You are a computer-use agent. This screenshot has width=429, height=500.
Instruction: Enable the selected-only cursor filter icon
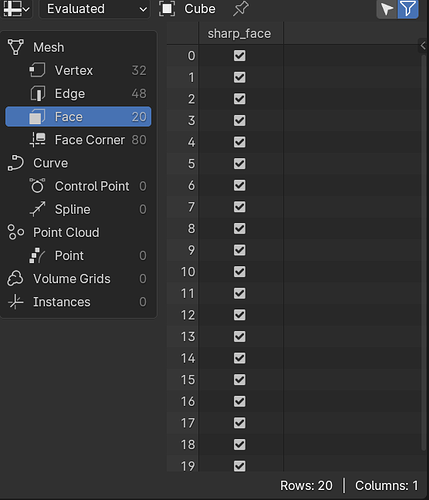tap(387, 9)
